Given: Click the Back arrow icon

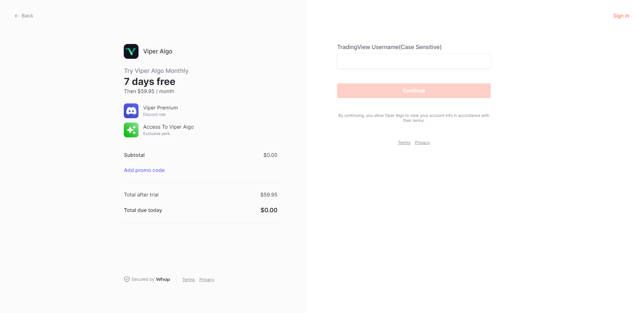Looking at the screenshot, I should tap(16, 16).
